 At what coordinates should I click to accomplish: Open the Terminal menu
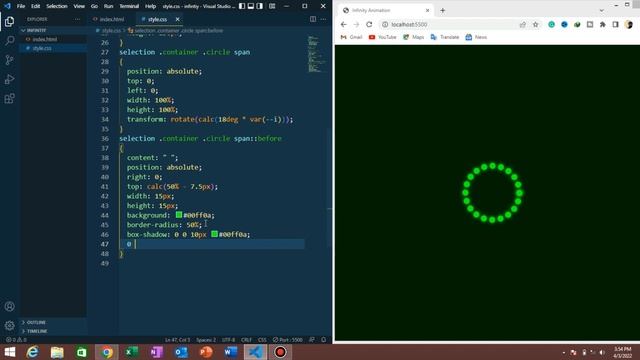click(x=129, y=6)
